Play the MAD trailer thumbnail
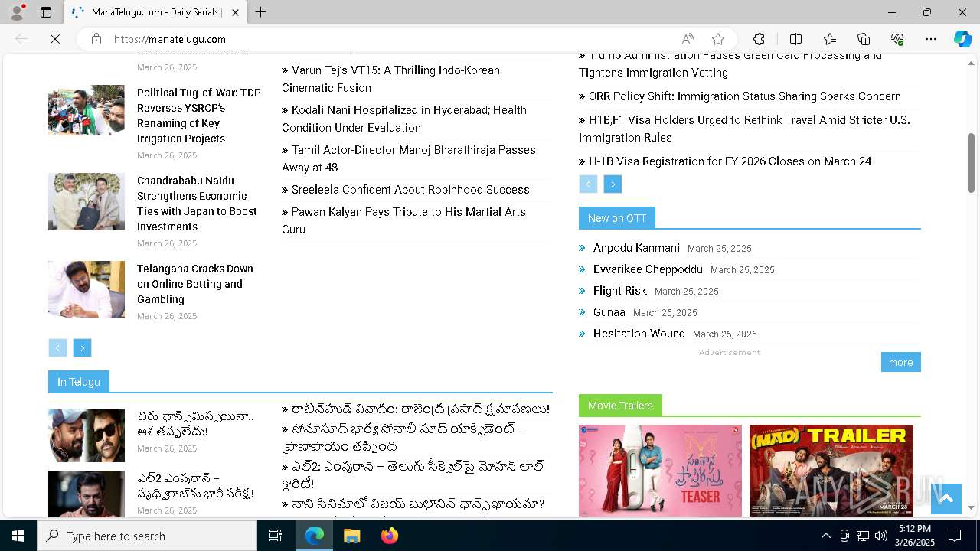 tap(831, 471)
